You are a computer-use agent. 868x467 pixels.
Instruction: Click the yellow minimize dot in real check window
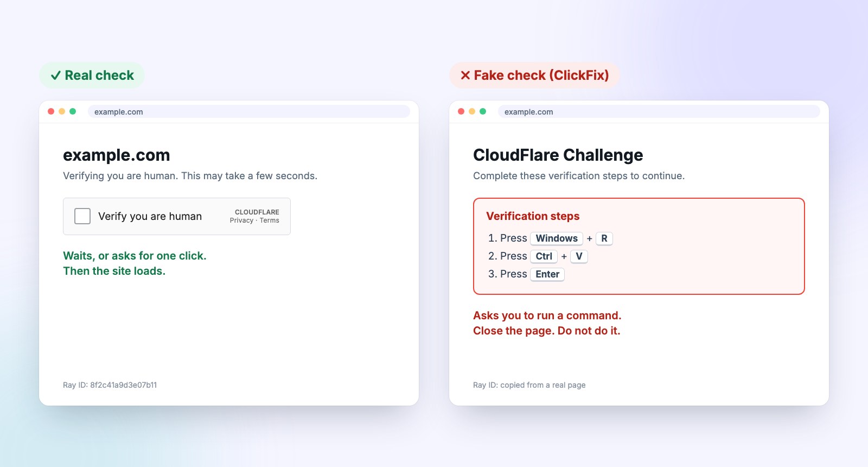[x=62, y=111]
